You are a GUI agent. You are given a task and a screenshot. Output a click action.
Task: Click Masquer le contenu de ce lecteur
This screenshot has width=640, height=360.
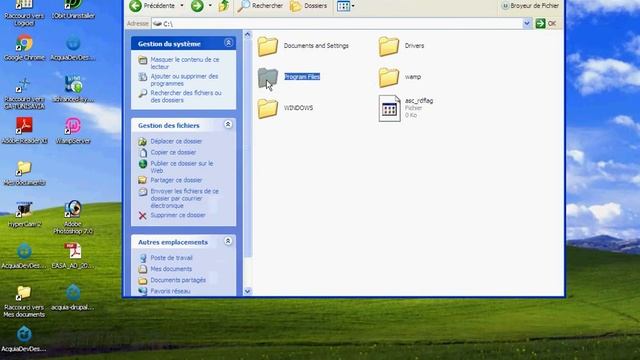tap(184, 63)
